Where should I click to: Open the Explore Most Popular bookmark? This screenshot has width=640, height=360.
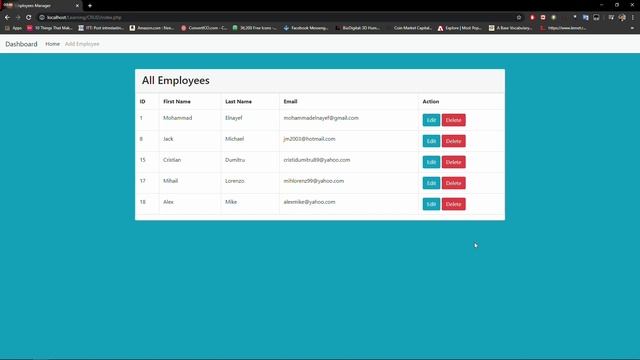pyautogui.click(x=460, y=28)
